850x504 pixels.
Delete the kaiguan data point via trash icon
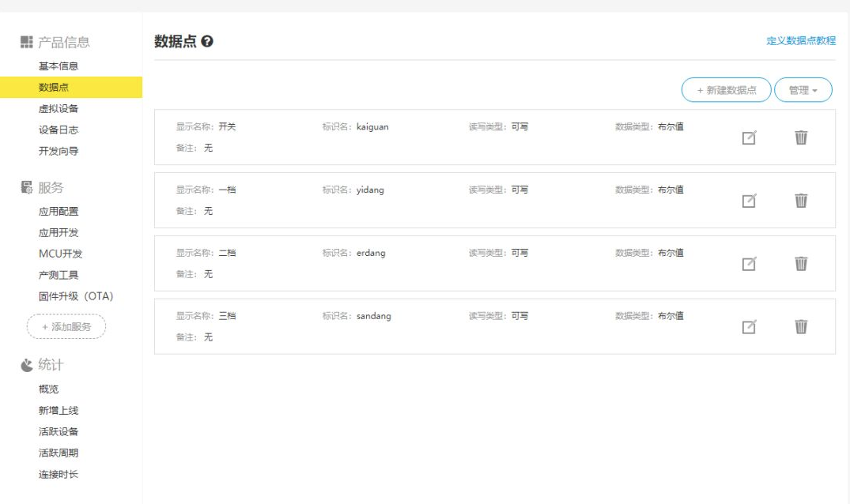click(801, 137)
